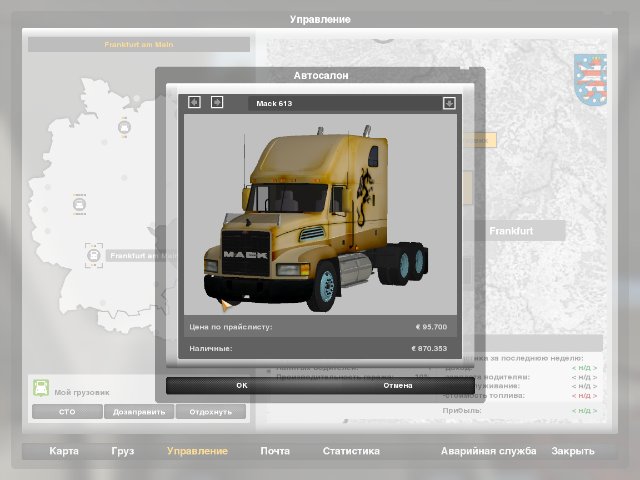The image size is (640, 480).
Task: Click the СТО service button
Action: [x=67, y=412]
